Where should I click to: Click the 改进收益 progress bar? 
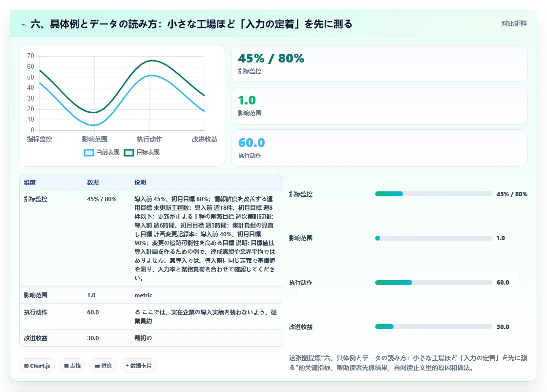(434, 327)
